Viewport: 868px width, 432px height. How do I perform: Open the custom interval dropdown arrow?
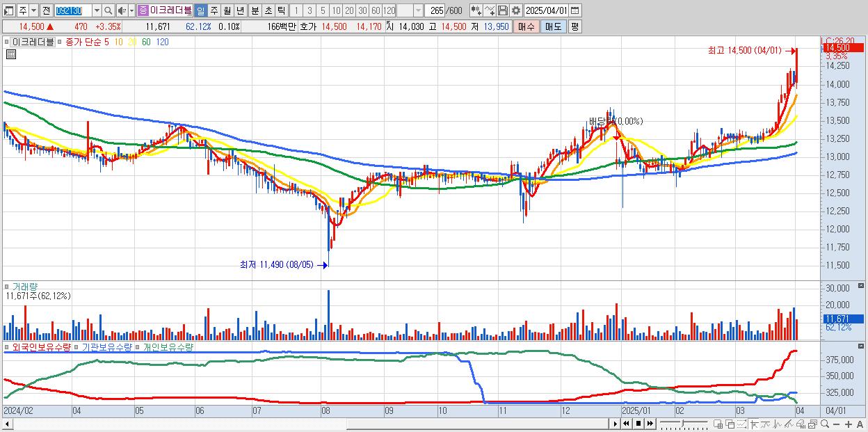click(x=418, y=10)
